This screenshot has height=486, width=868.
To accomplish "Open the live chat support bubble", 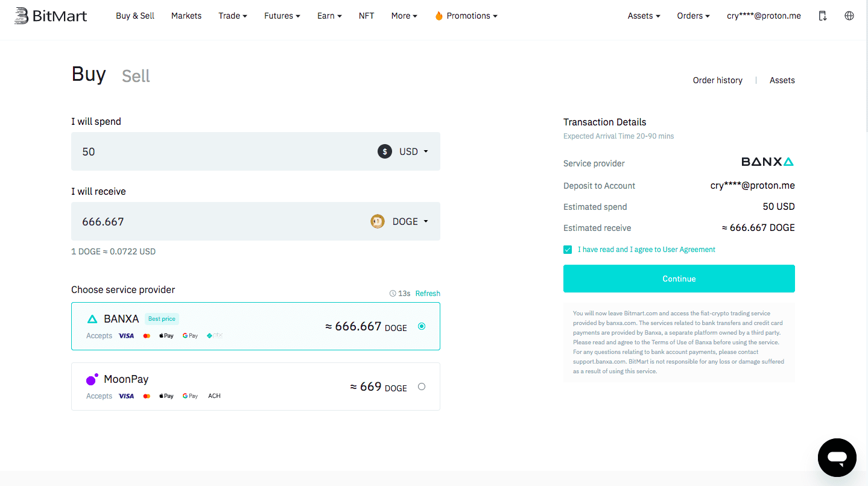I will (837, 458).
